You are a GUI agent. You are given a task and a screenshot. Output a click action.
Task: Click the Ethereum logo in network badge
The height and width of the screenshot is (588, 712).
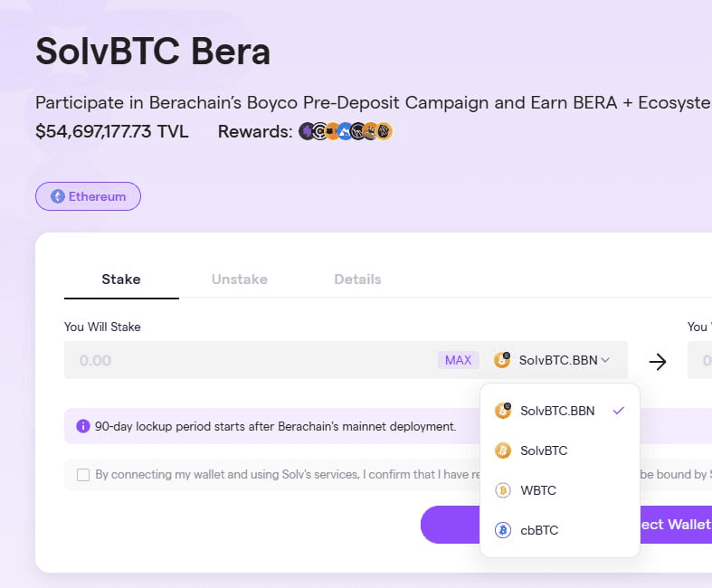tap(58, 196)
